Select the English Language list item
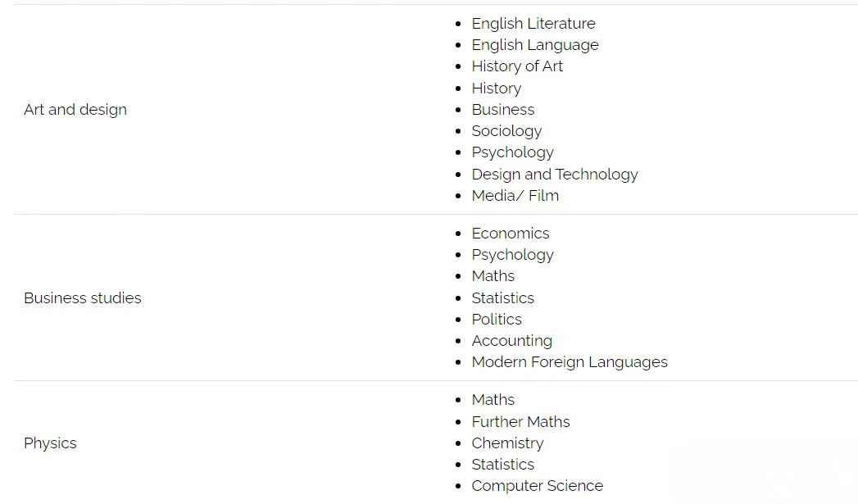The width and height of the screenshot is (858, 504). pos(534,45)
